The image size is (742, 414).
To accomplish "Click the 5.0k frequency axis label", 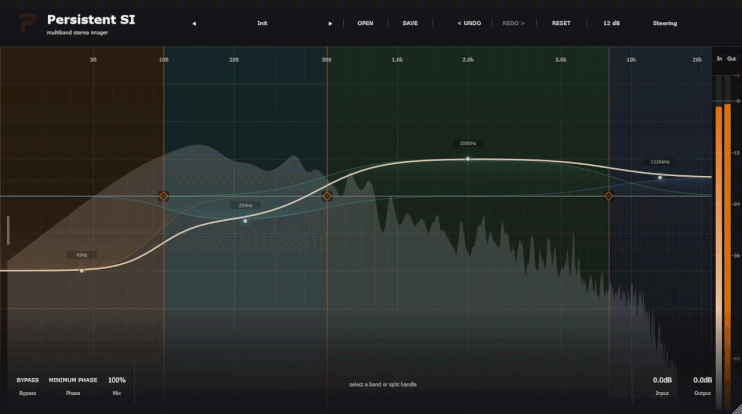I will coord(561,60).
